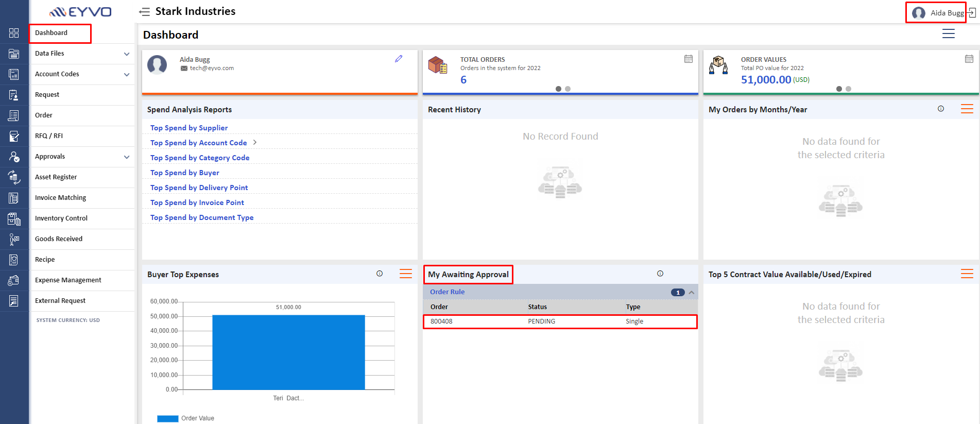Open Top Spend by Invoice Point report
Viewport: 980px width, 424px height.
pos(197,202)
